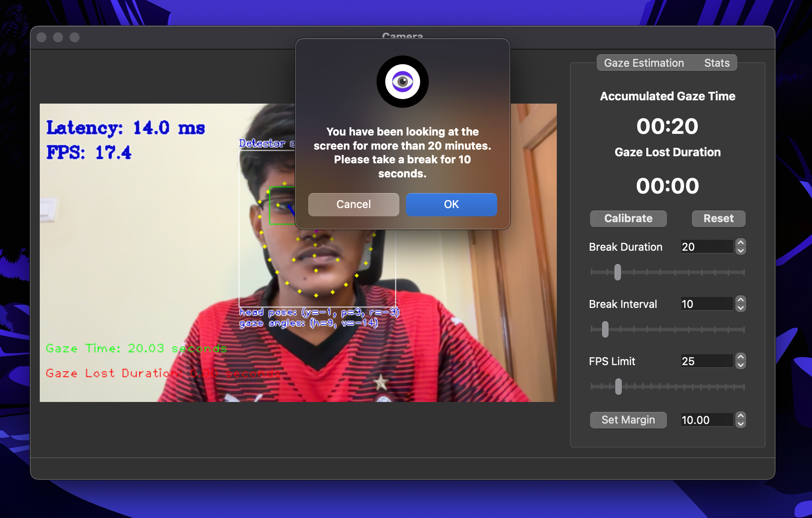The image size is (812, 518).
Task: Decrease Break Duration with down arrow
Action: [741, 251]
